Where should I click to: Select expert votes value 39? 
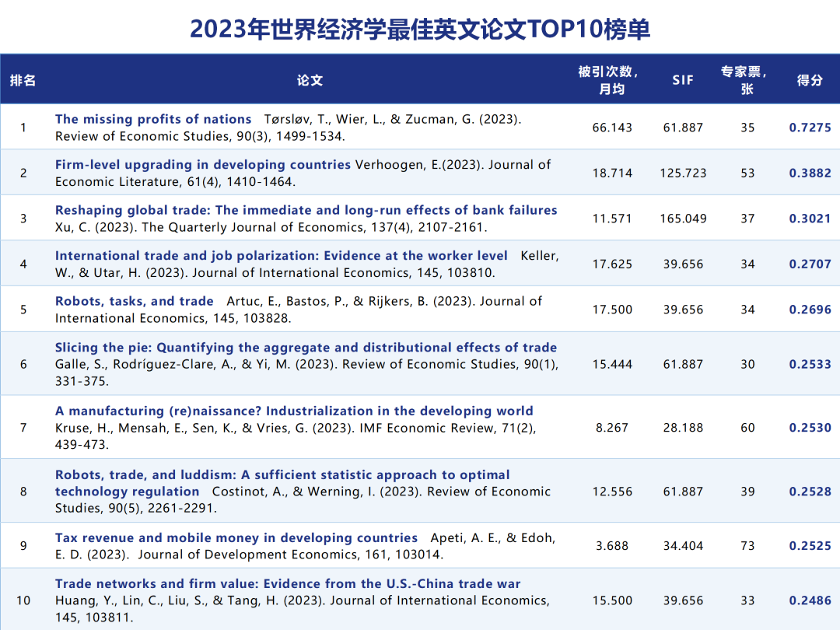[747, 492]
